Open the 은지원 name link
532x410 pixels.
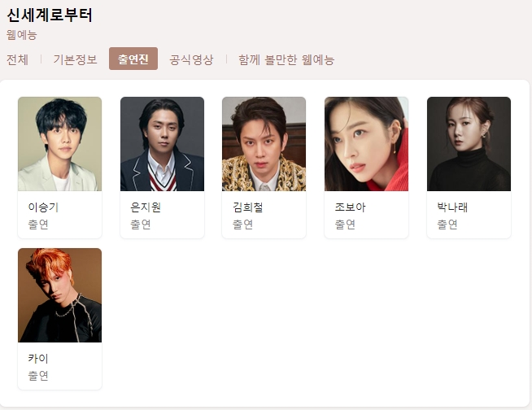click(x=146, y=207)
